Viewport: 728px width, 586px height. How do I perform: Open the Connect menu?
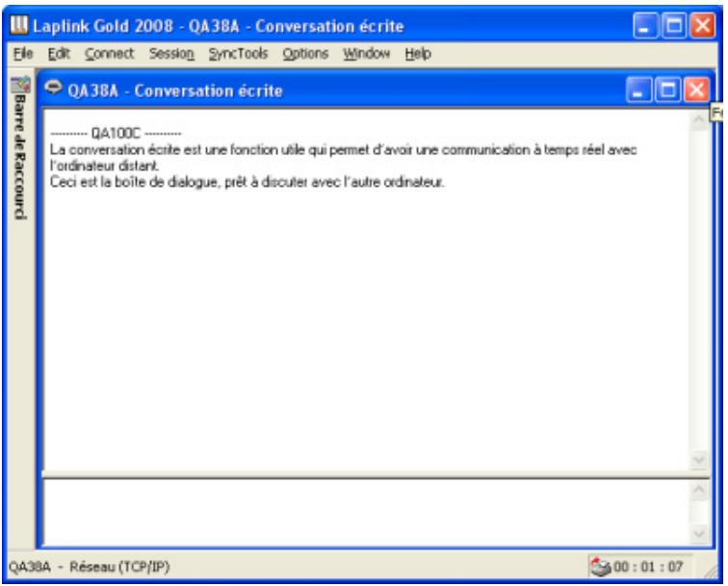[x=109, y=54]
